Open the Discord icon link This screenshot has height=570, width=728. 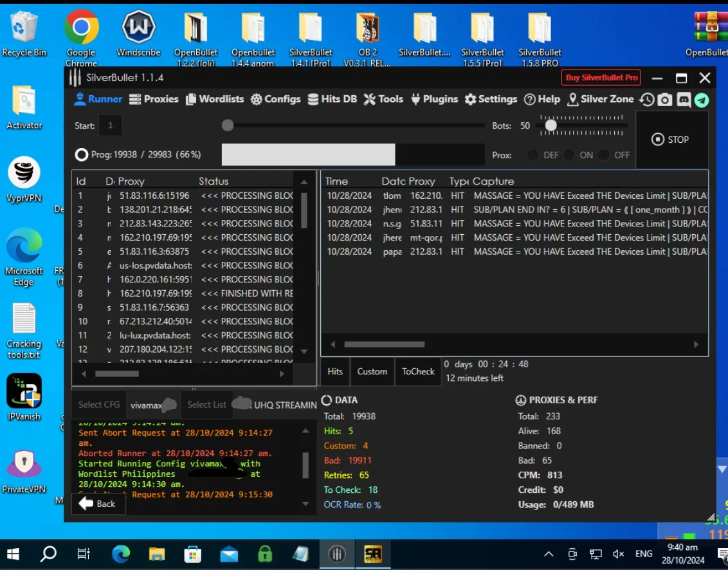coord(684,100)
